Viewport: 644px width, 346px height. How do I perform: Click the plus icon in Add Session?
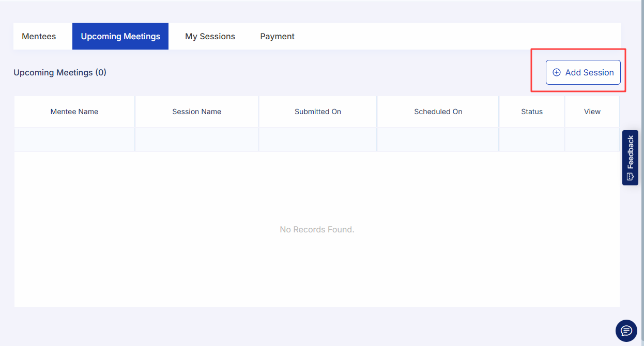point(557,73)
